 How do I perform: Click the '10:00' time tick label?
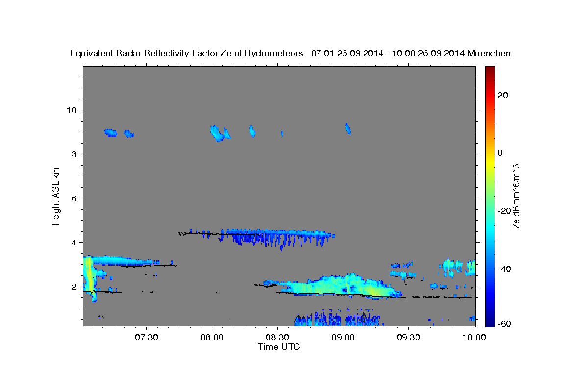point(474,337)
